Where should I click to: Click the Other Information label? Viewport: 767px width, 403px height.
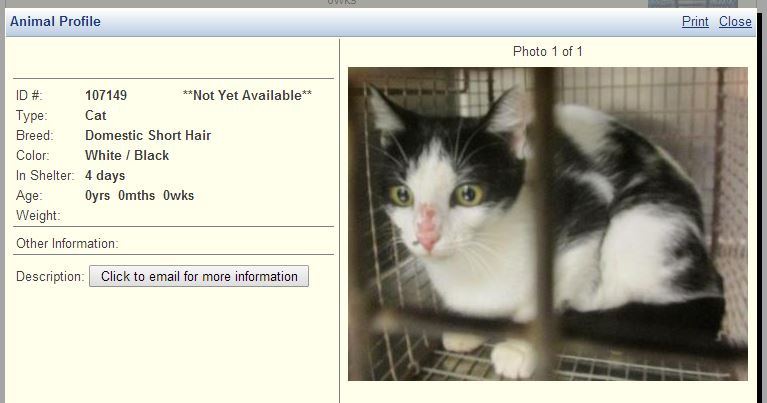point(68,244)
